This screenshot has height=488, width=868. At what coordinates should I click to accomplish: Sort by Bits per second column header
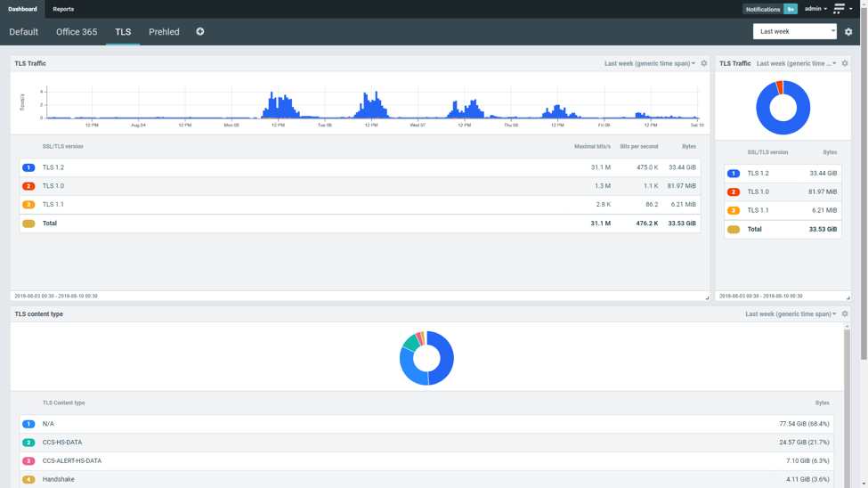pos(639,147)
